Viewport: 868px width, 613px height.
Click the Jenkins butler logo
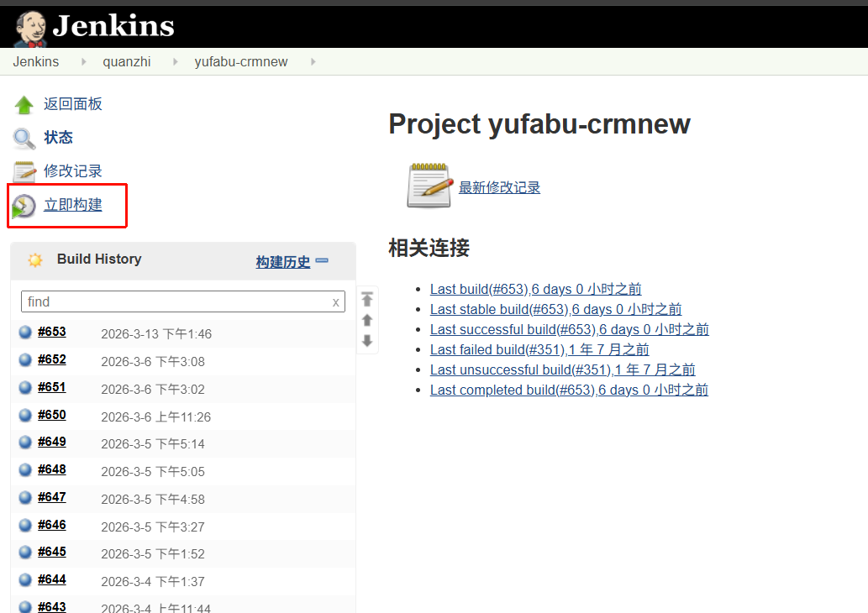point(31,28)
